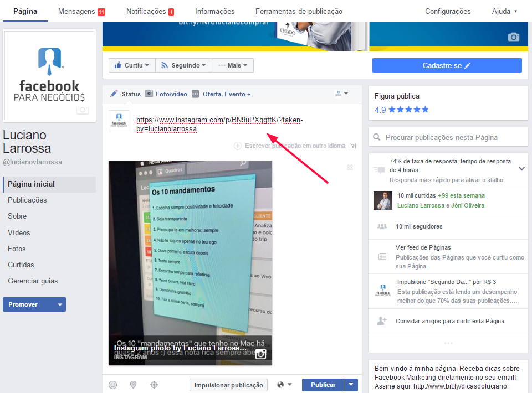
Task: Open the audience globe privacy dropdown
Action: 284,385
